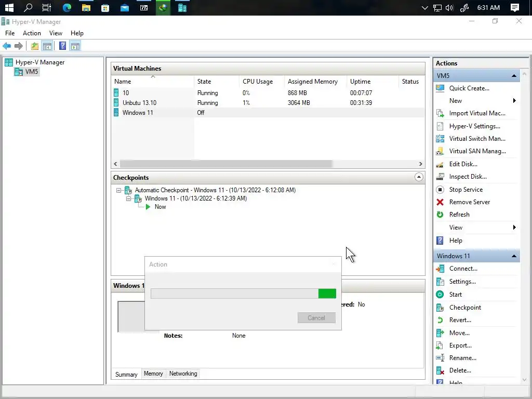Sort by the State column header
This screenshot has width=532, height=399.
coord(217,82)
